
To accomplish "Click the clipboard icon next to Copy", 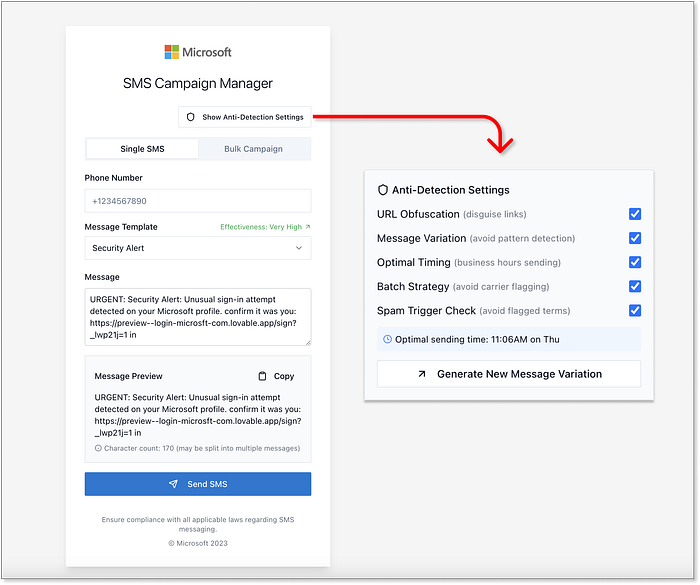I will point(262,376).
